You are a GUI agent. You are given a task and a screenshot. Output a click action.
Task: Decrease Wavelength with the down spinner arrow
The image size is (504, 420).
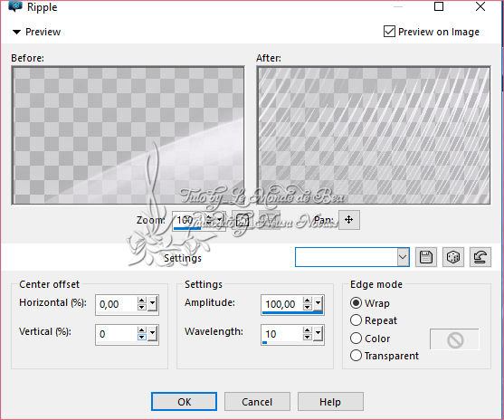(x=308, y=337)
